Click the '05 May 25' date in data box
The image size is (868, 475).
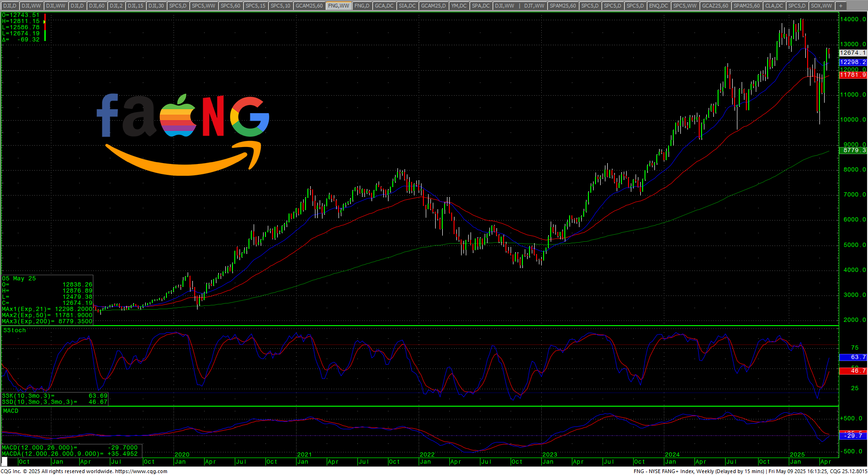(19, 278)
